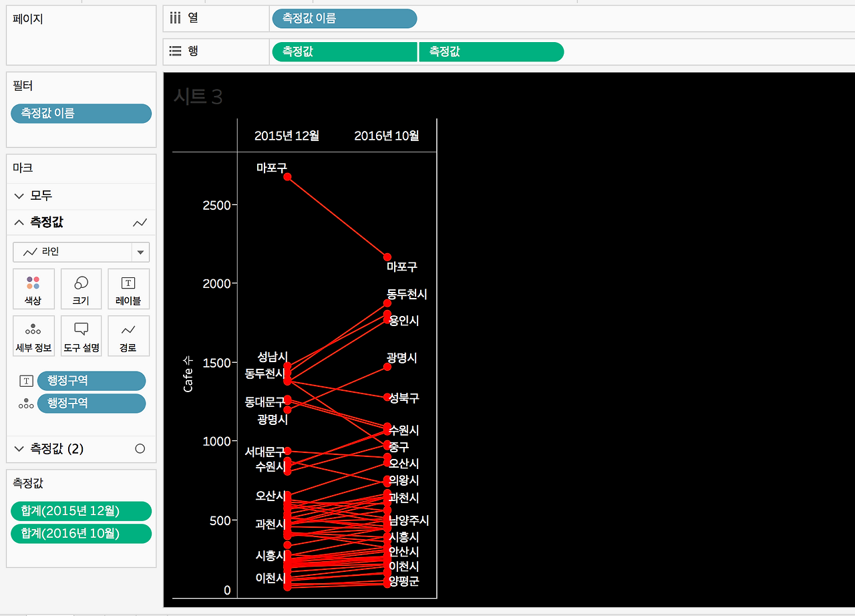Select the 합계(2015년 12월) measure pill

(x=81, y=511)
